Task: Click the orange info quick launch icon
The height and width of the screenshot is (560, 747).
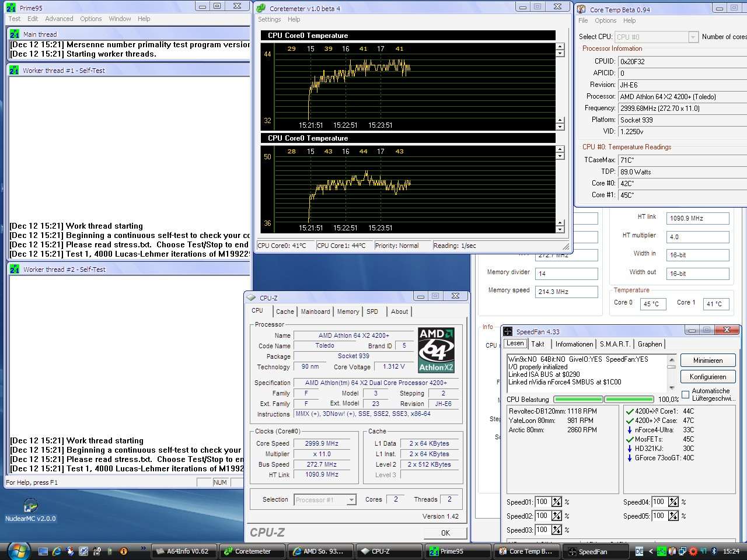Action: coord(123,551)
